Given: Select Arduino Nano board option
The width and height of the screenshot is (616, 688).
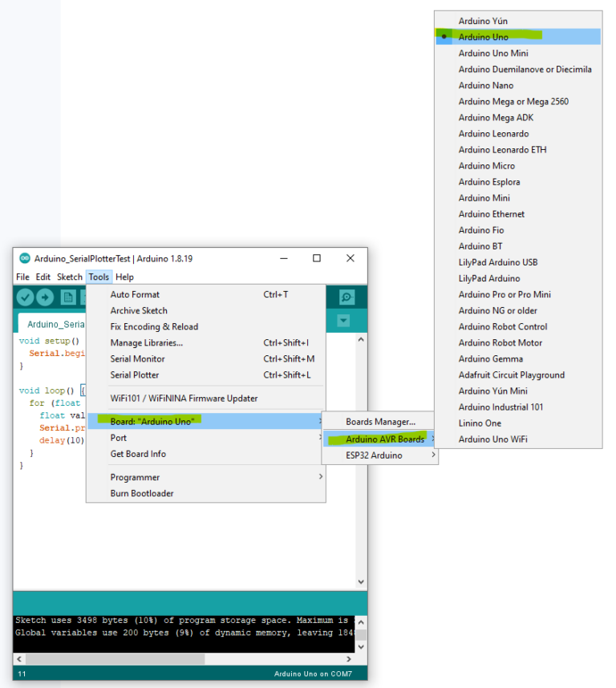Looking at the screenshot, I should pos(485,85).
